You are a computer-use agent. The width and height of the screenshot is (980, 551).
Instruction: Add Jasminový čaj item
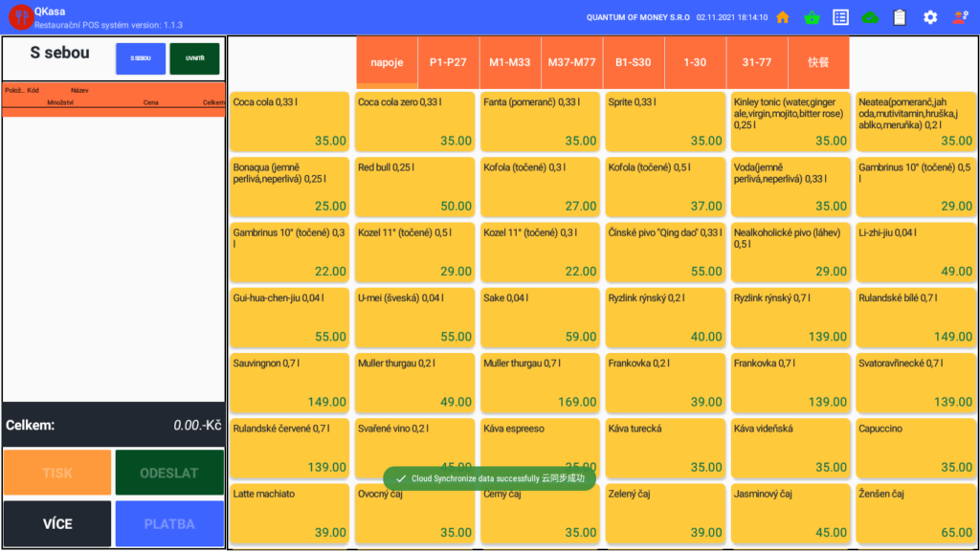(x=791, y=514)
